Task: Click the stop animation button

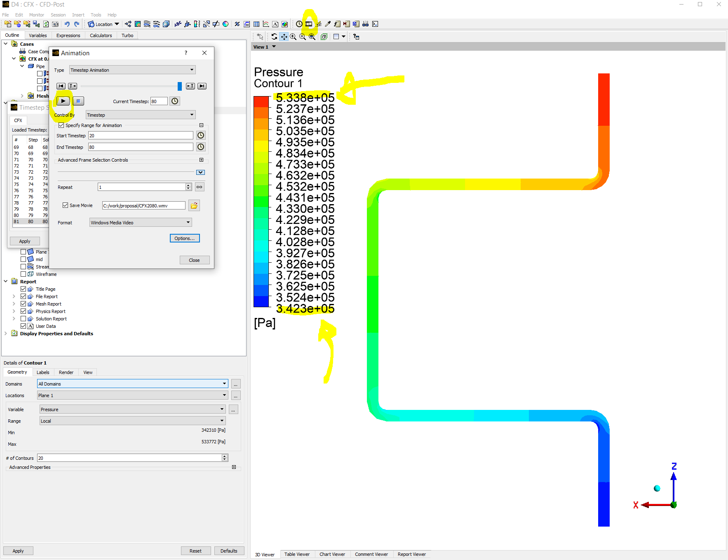Action: pos(78,101)
